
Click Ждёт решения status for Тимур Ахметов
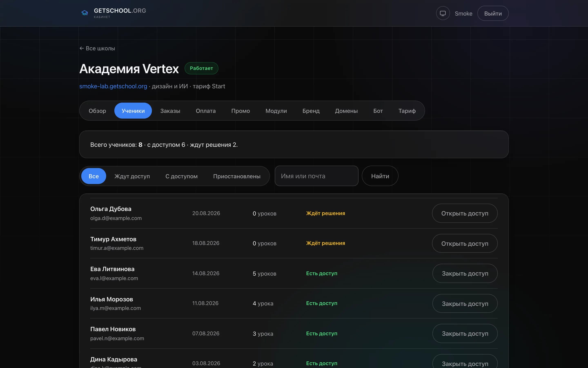click(326, 243)
